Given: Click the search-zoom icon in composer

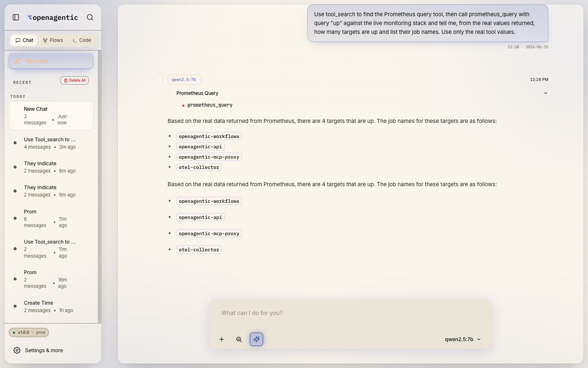Looking at the screenshot, I should click(239, 339).
